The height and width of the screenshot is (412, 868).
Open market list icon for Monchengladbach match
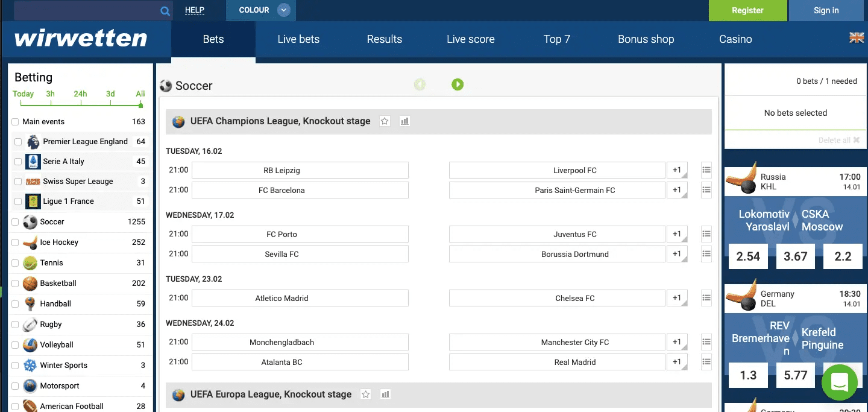706,342
